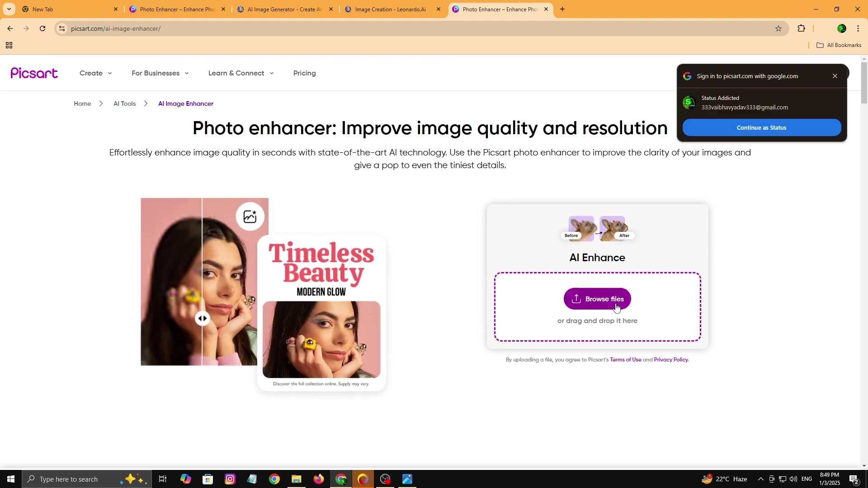Click Continue as Status button
The image size is (868, 488).
point(762,127)
